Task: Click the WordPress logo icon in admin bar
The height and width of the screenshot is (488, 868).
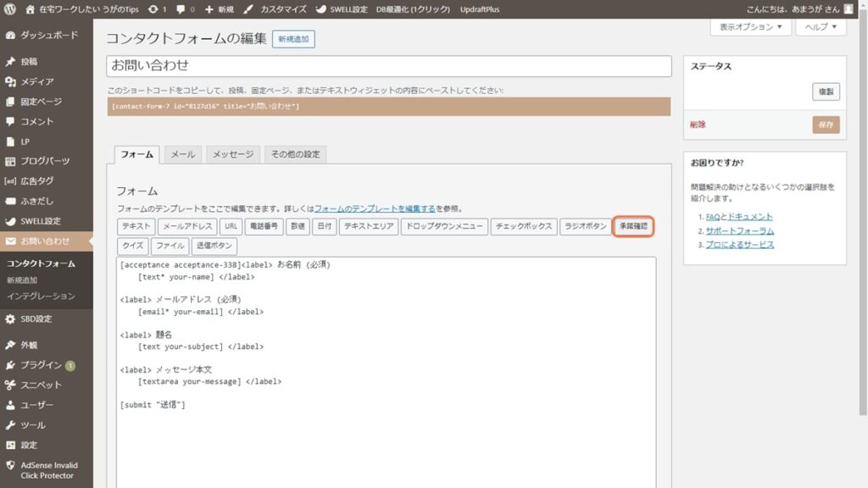Action: (10, 8)
